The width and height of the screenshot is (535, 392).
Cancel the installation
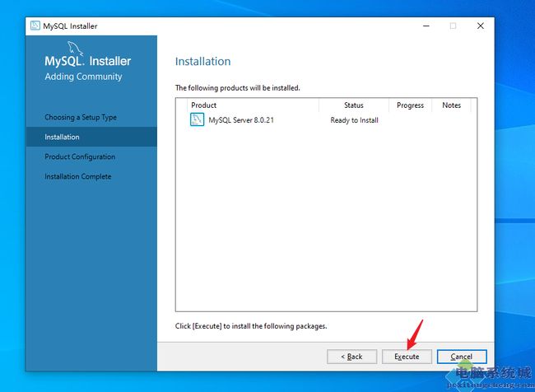462,357
